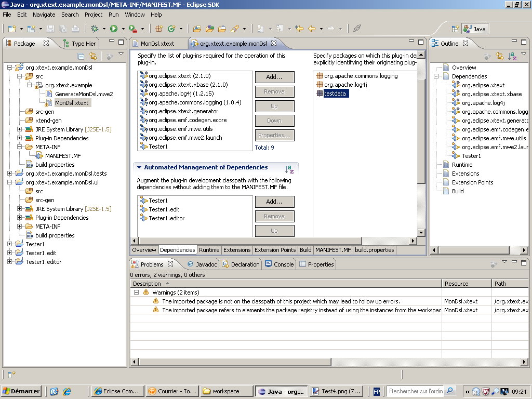The width and height of the screenshot is (532, 399).
Task: Click the Problems view horizontal scrollbar thumb
Action: click(234, 362)
